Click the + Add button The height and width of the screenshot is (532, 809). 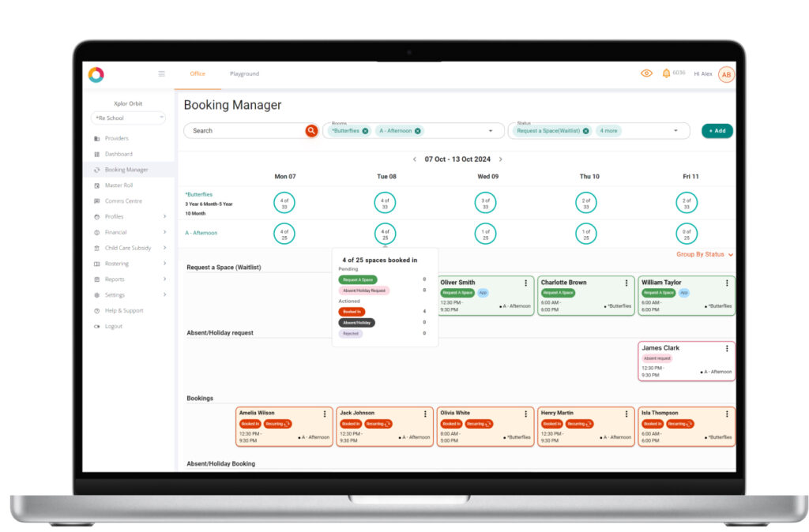pos(717,131)
